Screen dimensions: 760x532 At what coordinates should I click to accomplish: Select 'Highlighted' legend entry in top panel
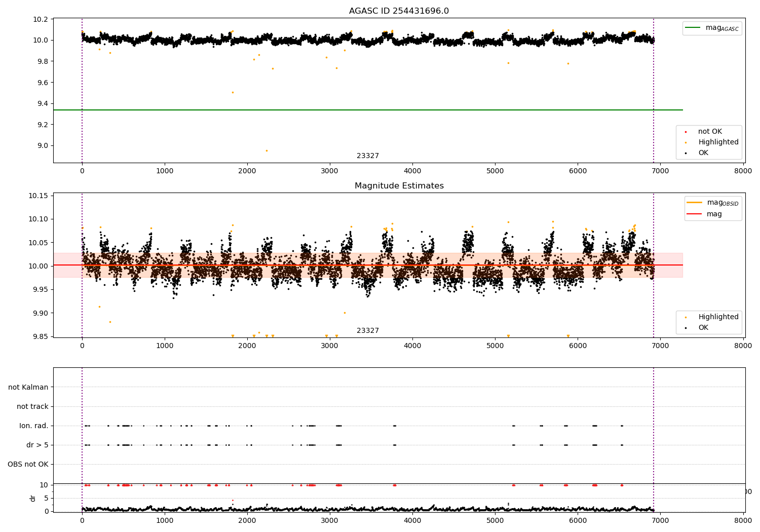click(718, 142)
